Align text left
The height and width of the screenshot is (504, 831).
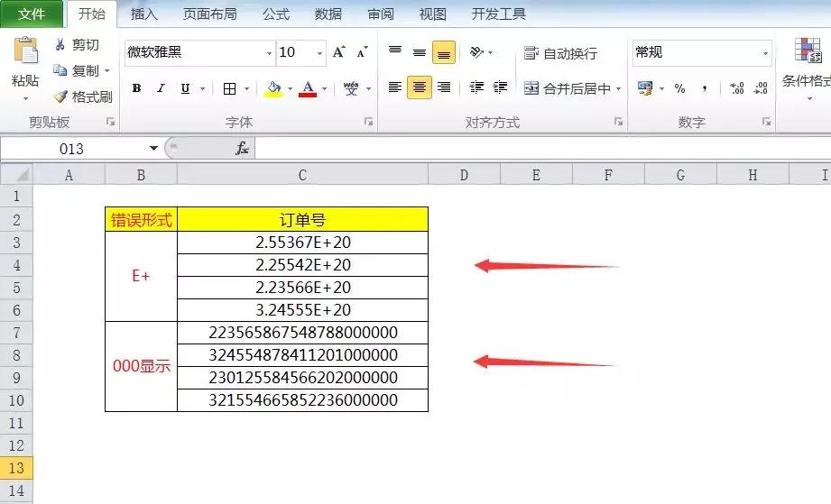[x=395, y=87]
